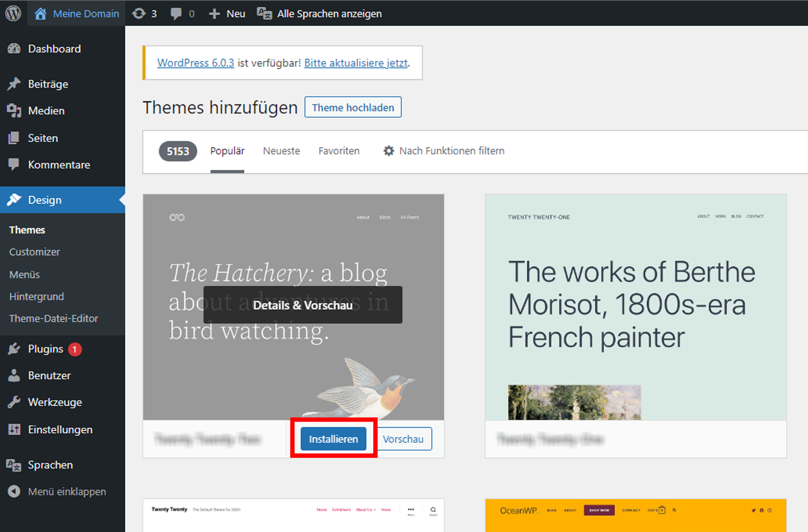The height and width of the screenshot is (532, 808).
Task: Follow the WordPress 6.0.3 link
Action: point(195,63)
